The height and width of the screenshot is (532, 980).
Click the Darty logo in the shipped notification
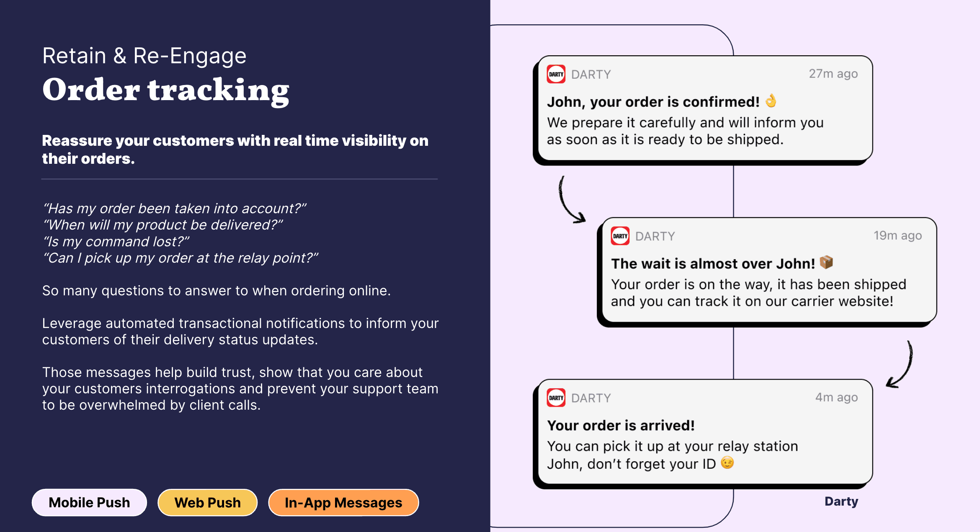point(620,236)
